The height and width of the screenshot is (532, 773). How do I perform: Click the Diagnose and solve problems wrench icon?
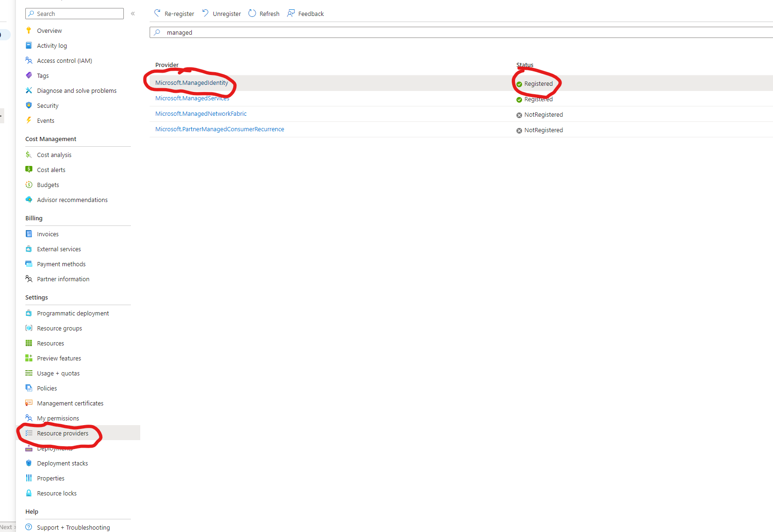(x=29, y=90)
